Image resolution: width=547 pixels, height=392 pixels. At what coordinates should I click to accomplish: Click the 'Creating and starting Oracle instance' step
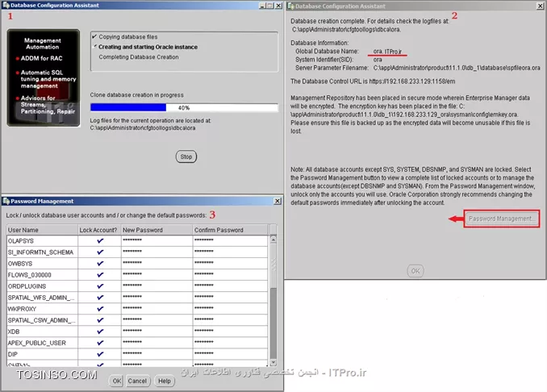point(148,47)
